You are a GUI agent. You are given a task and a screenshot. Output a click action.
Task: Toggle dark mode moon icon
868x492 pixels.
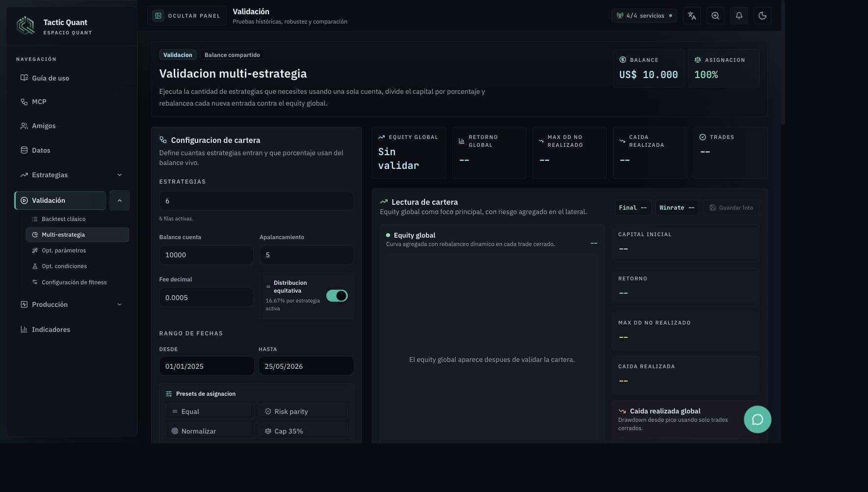tap(763, 16)
